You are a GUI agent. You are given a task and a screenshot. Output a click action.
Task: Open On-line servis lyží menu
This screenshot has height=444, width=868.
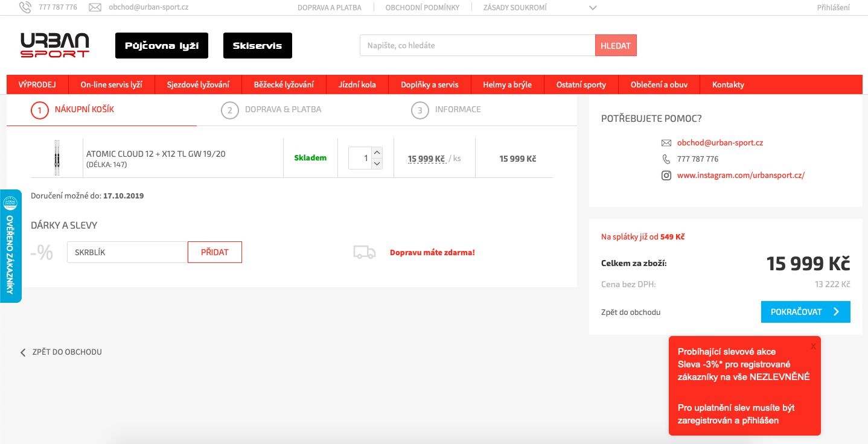pos(112,84)
